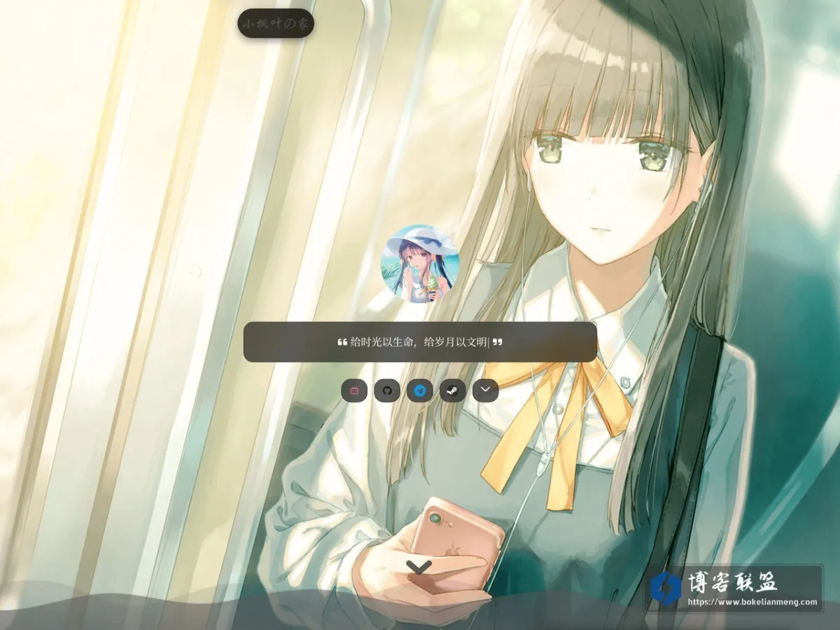
Task: Expand more social links chevron button
Action: point(486,391)
